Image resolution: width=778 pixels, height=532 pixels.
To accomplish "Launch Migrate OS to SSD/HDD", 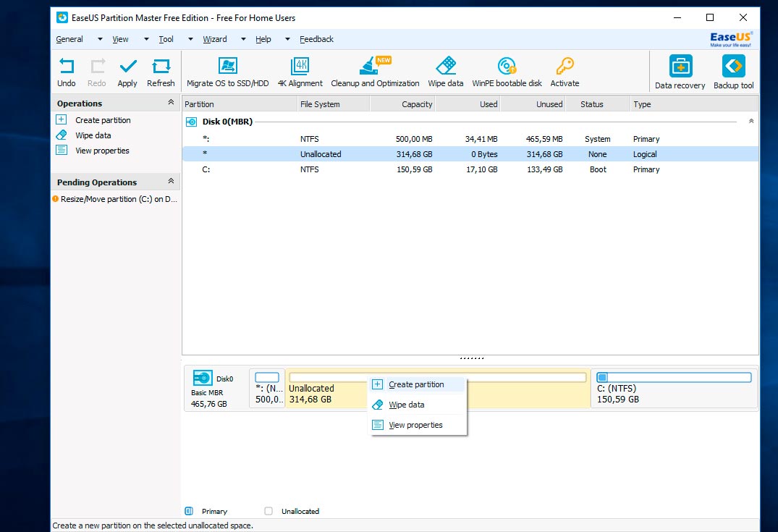I will coord(227,72).
